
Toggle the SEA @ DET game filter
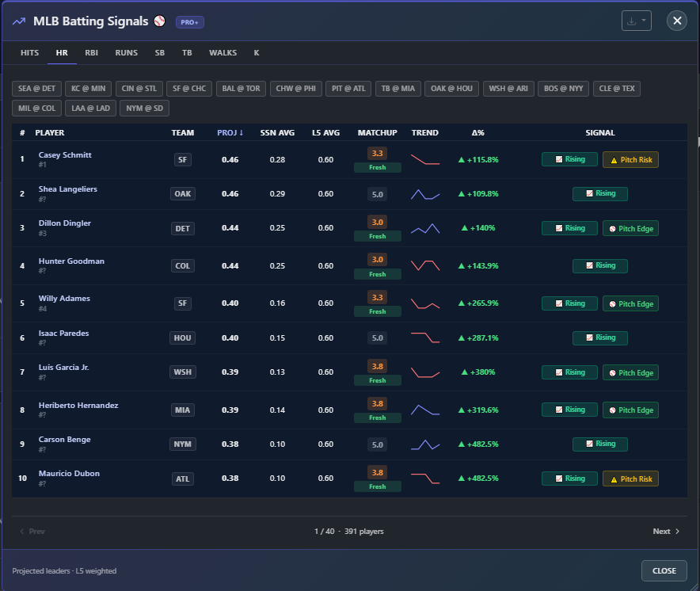click(36, 89)
